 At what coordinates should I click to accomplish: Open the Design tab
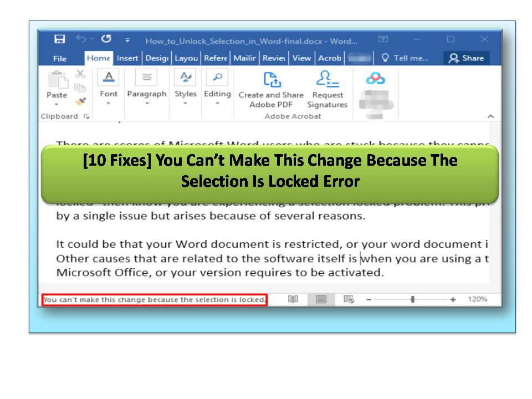[157, 58]
